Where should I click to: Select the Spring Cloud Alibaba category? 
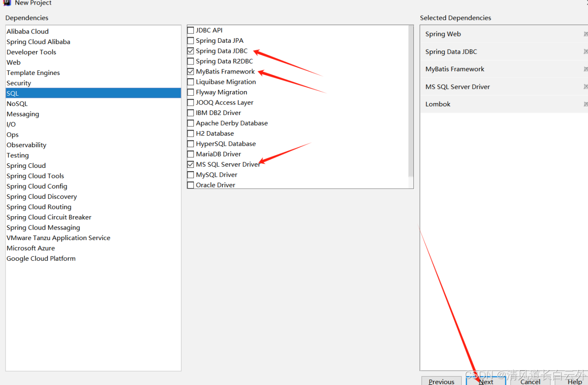coord(93,42)
